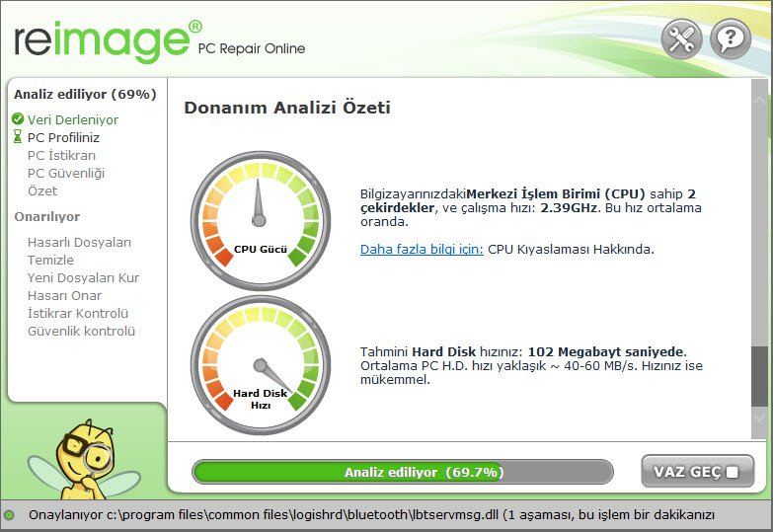Select İstikrar Kontrolü in the sidebar
This screenshot has width=773, height=532.
78,313
